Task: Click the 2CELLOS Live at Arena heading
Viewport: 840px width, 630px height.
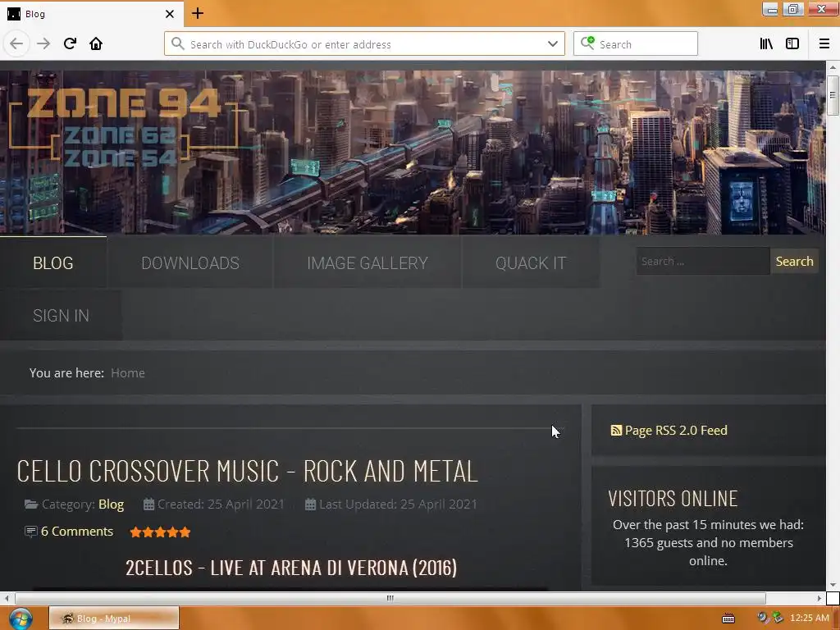Action: (291, 568)
